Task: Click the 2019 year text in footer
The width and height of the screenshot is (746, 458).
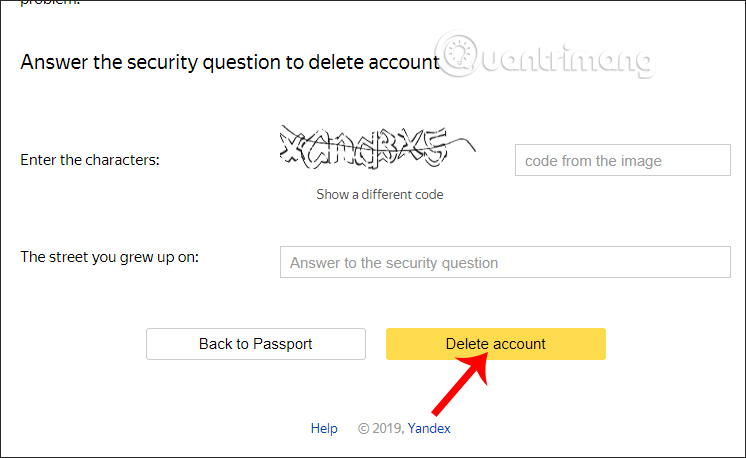Action: coord(386,428)
